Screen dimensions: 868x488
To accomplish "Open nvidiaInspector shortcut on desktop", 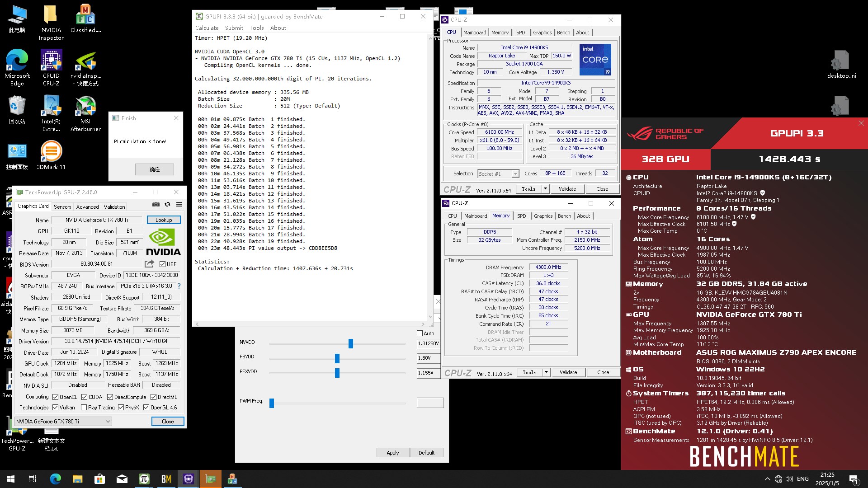I will (85, 68).
